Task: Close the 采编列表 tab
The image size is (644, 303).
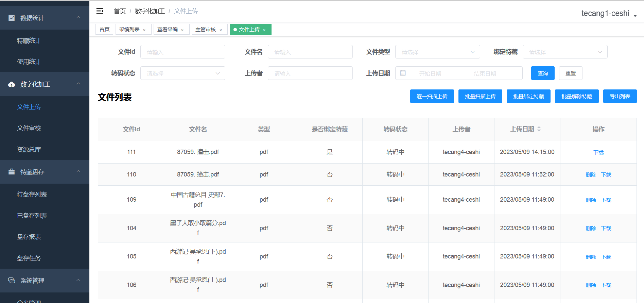Action: click(144, 30)
